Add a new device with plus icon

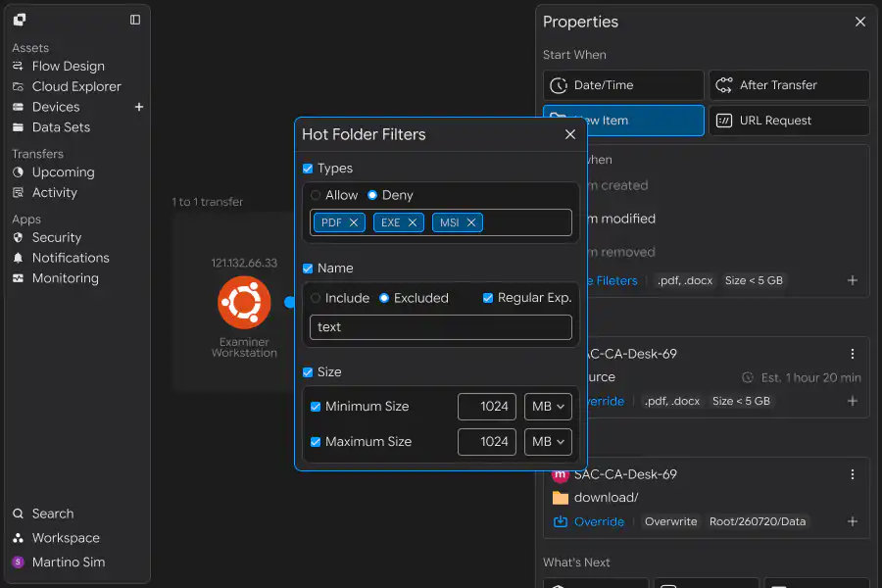click(x=139, y=107)
